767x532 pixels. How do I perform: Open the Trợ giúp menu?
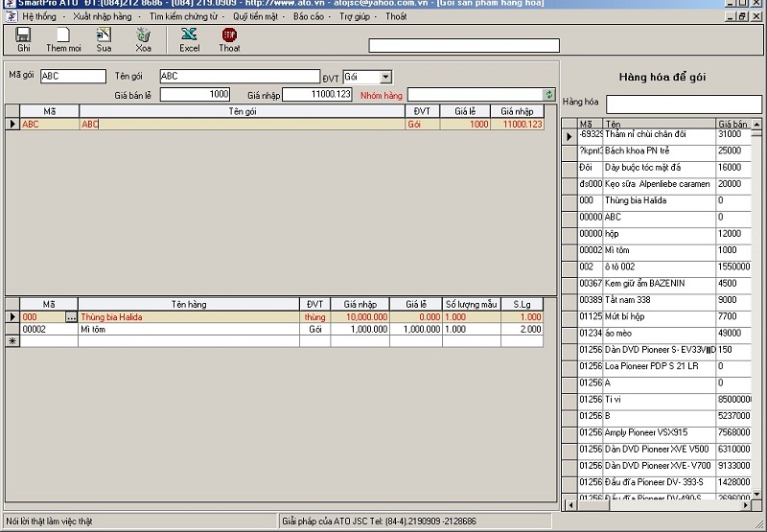tap(355, 16)
